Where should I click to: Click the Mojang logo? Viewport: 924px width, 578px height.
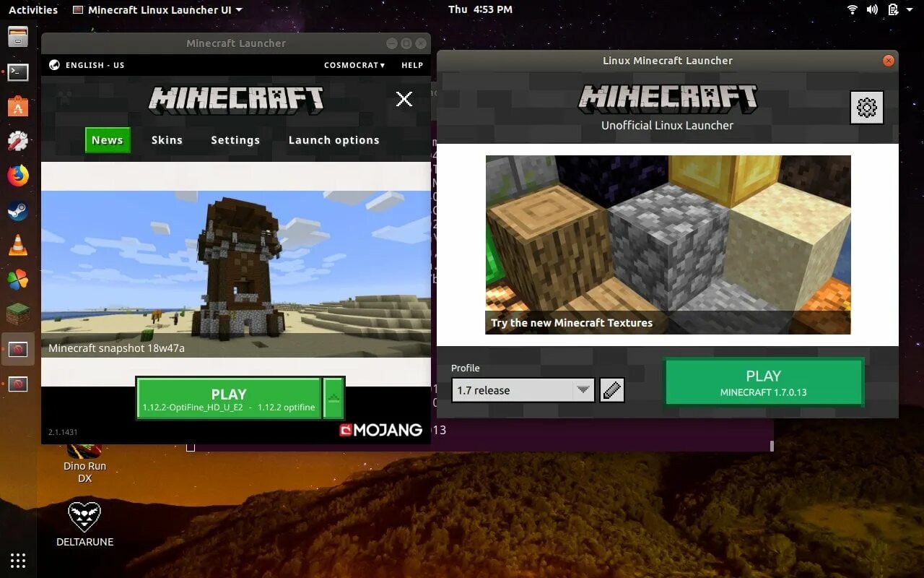[x=380, y=430]
